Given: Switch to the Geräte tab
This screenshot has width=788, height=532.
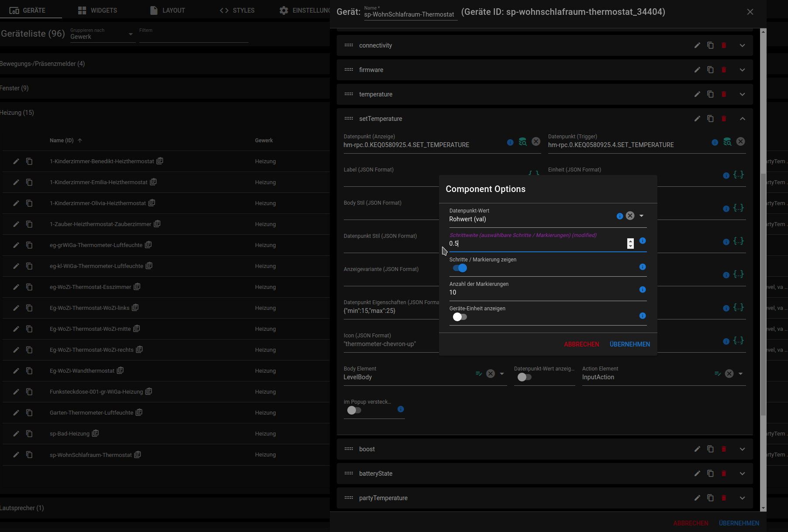Looking at the screenshot, I should 28,10.
